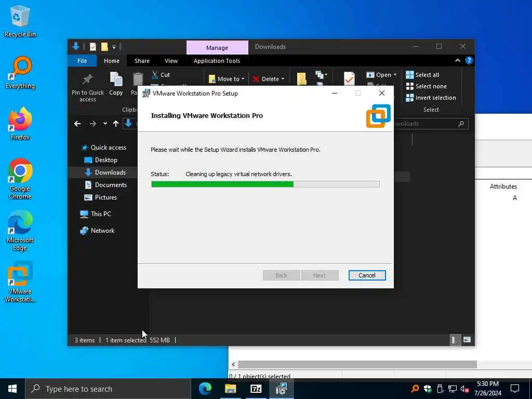The width and height of the screenshot is (532, 399).
Task: Open Explorer help via the question mark icon
Action: 469,60
